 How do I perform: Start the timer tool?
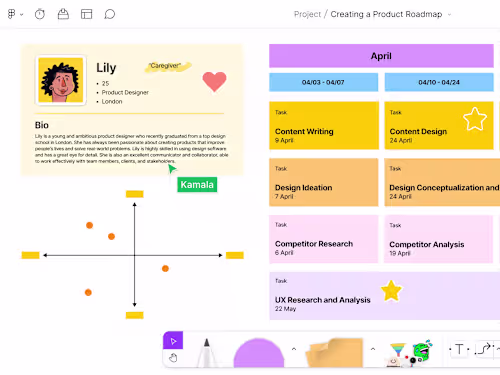(x=40, y=14)
